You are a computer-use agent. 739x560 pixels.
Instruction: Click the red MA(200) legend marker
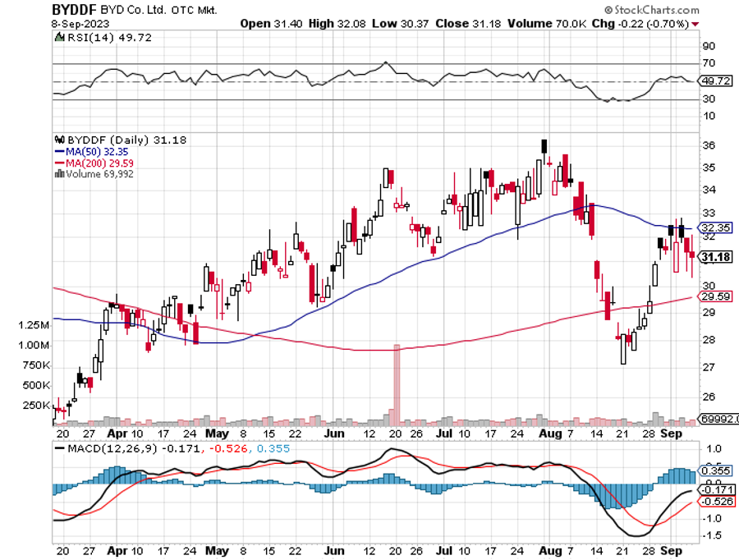(58, 163)
